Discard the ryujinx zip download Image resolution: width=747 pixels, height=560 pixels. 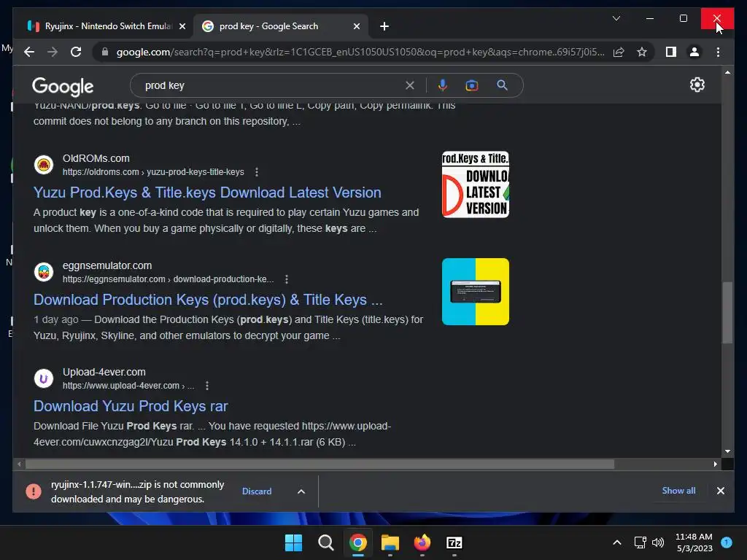257,491
